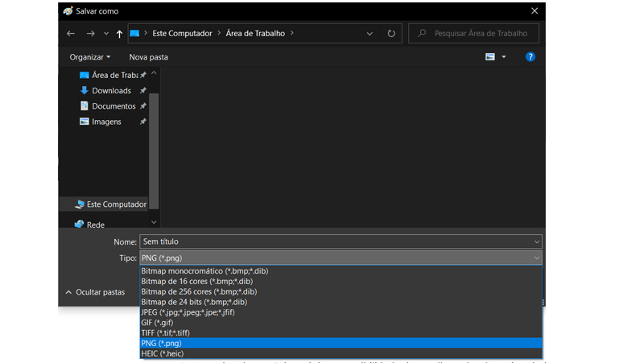Image resolution: width=644 pixels, height=363 pixels.
Task: Go up one folder level arrow
Action: 119,34
